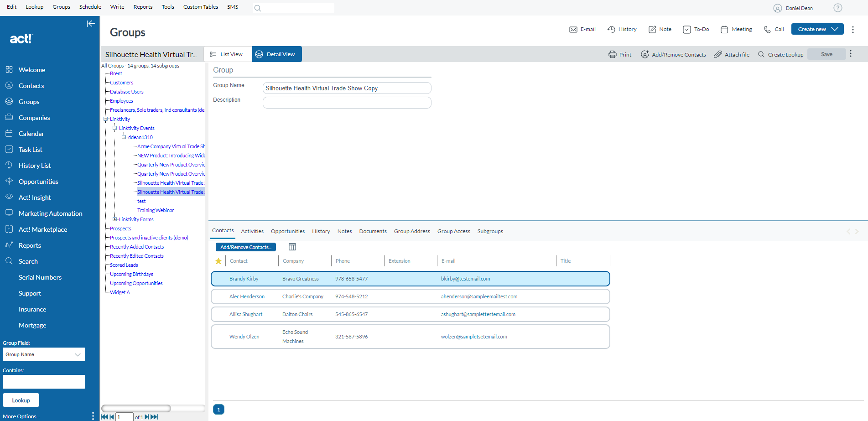This screenshot has width=868, height=421.
Task: Select the Widget A group
Action: [120, 292]
